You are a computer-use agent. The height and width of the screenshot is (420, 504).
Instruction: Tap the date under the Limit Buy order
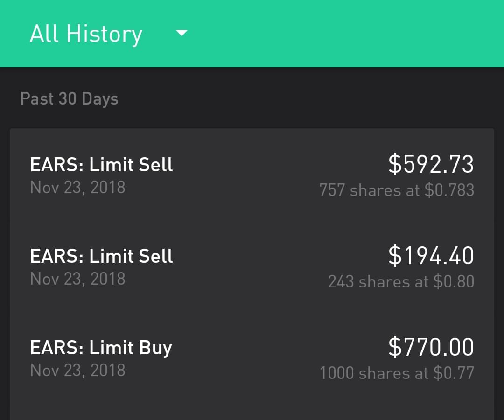pos(77,371)
